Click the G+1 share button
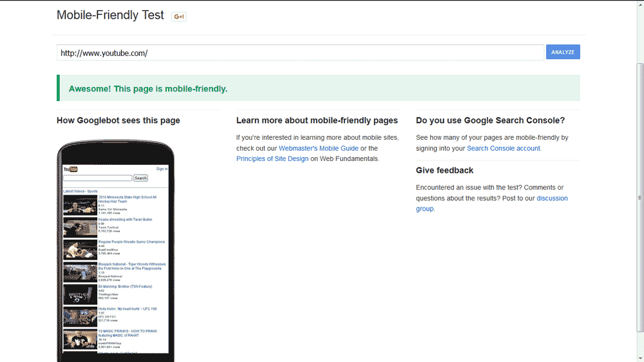Viewport: 644px width, 362px height. tap(178, 17)
